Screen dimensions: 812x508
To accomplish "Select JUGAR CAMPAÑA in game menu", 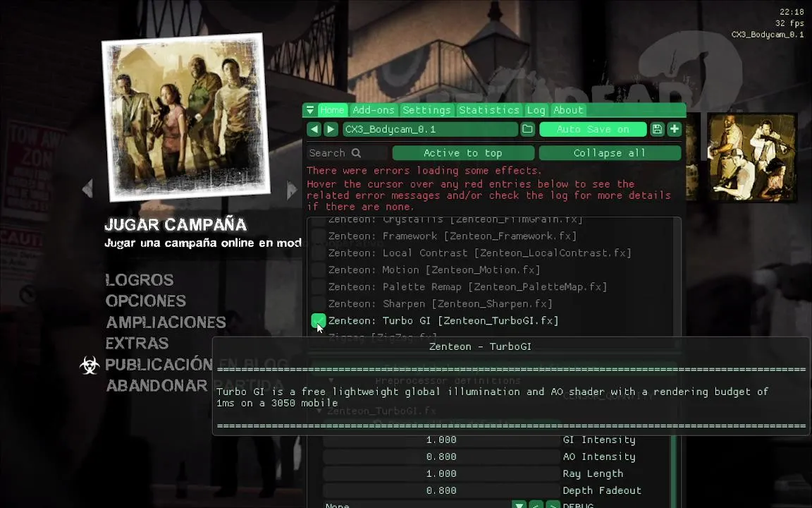I will pyautogui.click(x=176, y=224).
